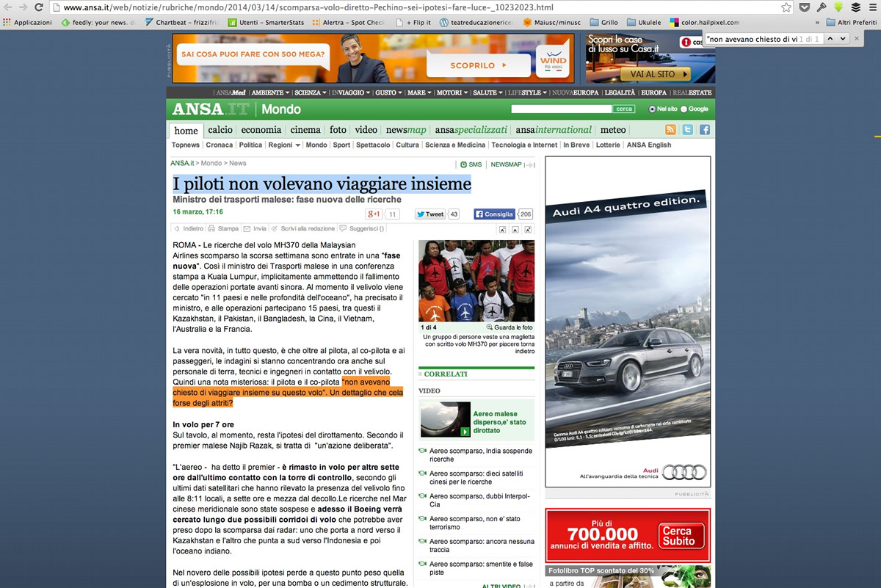The width and height of the screenshot is (881, 588).
Task: Click the green 'cerca' search button
Action: 624,109
